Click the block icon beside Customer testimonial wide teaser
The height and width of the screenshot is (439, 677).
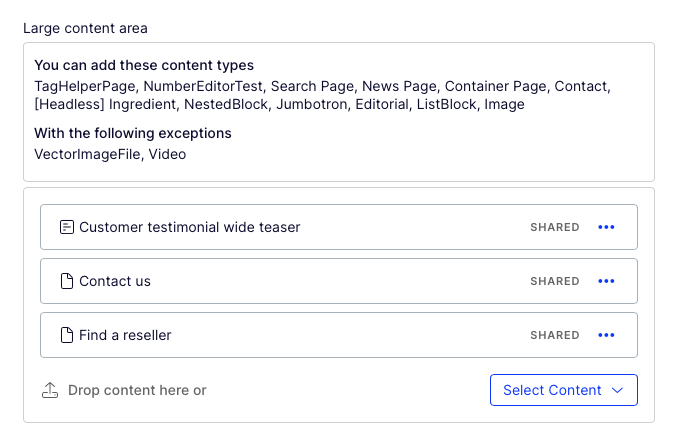coord(67,227)
